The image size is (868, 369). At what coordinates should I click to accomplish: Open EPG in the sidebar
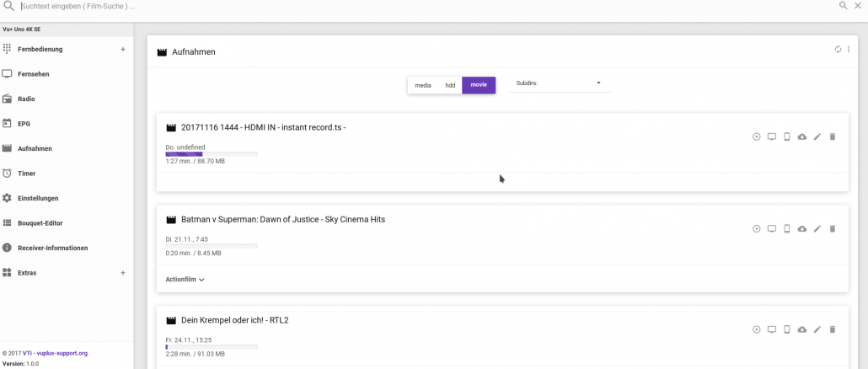point(24,123)
